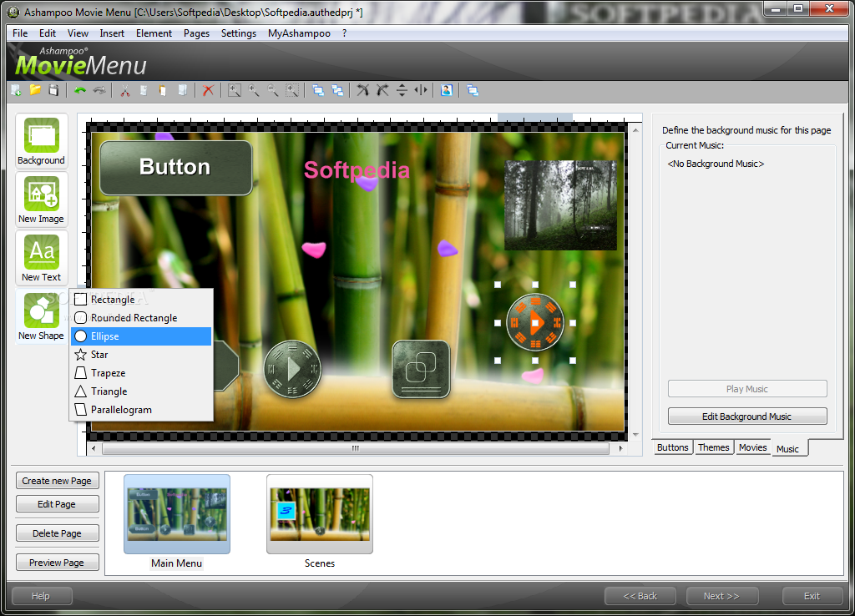Go to the next step with Next >>
Image resolution: width=855 pixels, height=616 pixels.
(x=721, y=596)
